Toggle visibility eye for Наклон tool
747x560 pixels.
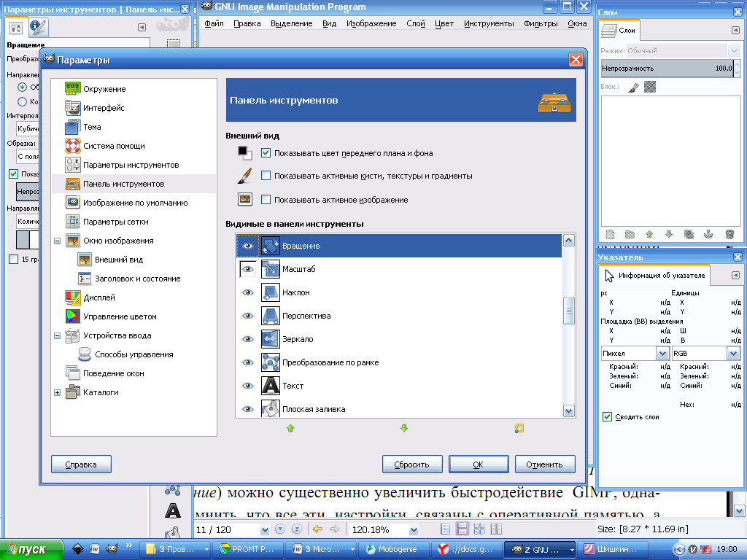click(x=248, y=292)
